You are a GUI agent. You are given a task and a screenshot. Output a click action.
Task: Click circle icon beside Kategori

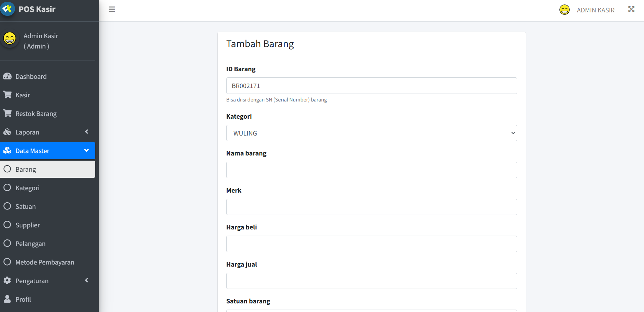pyautogui.click(x=7, y=187)
